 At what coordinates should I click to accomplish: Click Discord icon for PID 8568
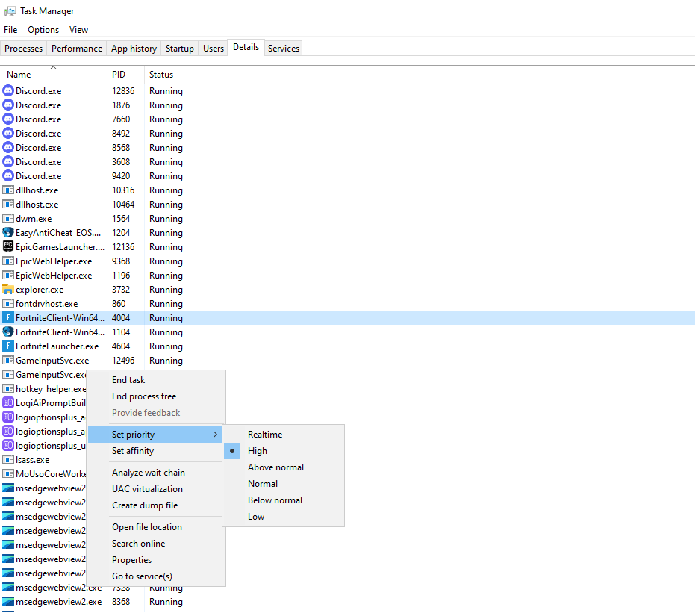coord(8,148)
